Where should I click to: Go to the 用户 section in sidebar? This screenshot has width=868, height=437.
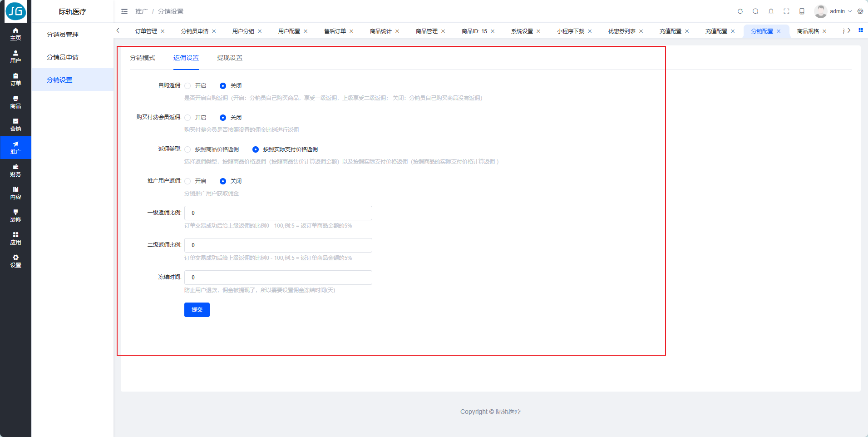[x=15, y=57]
